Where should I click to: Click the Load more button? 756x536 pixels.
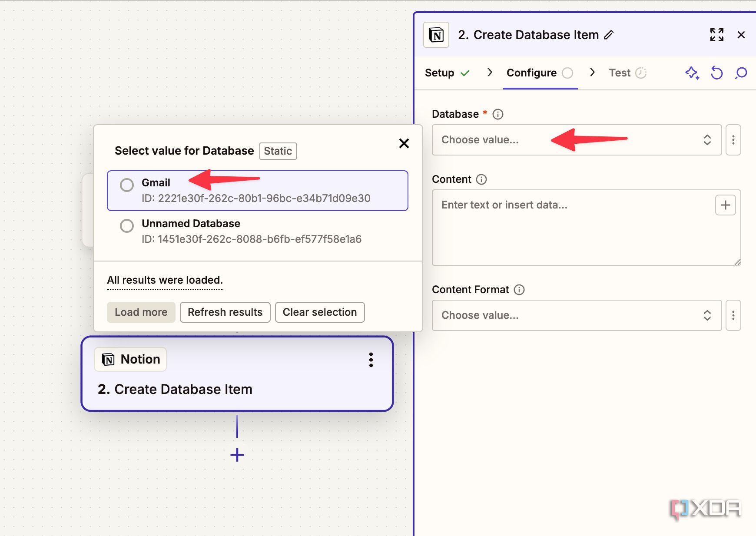point(141,312)
